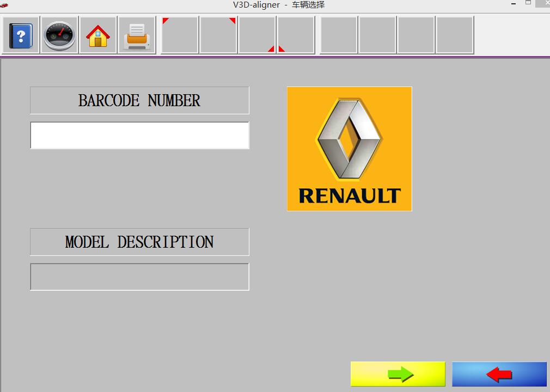Open the help book icon
Image resolution: width=550 pixels, height=392 pixels.
(x=21, y=35)
